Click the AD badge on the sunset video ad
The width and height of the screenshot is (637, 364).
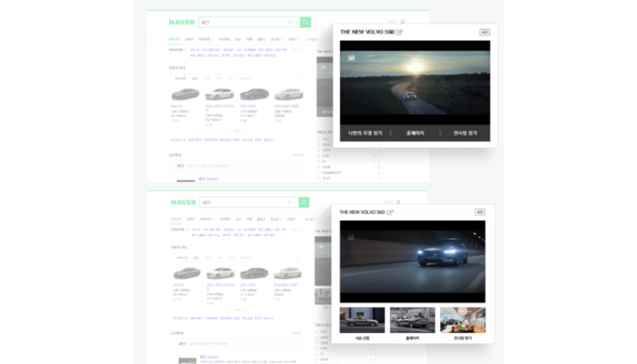[485, 32]
